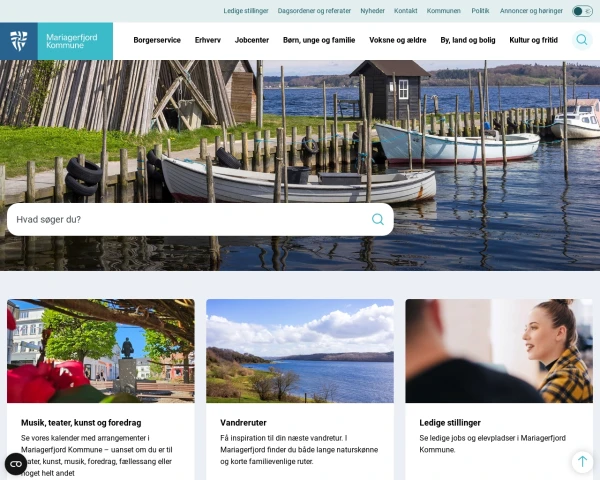The width and height of the screenshot is (600, 480).
Task: Go to the Ledige stillinger top link
Action: 246,11
